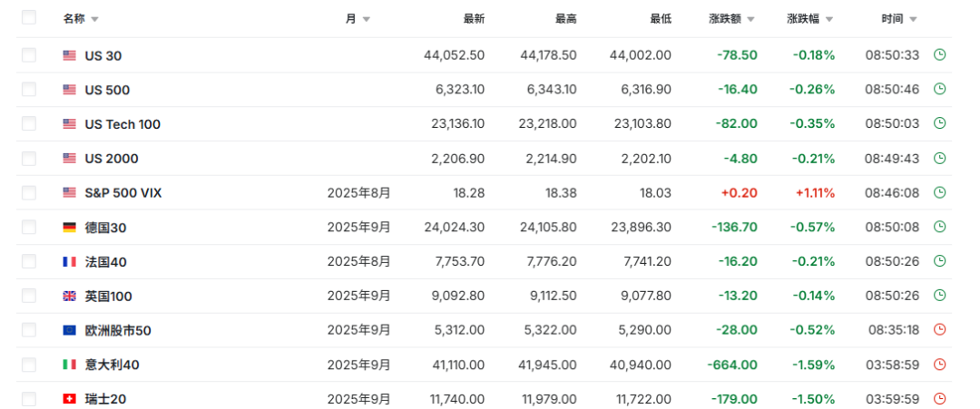Click the French flag icon beside 法国40
This screenshot has width=980, height=409.
(x=70, y=262)
